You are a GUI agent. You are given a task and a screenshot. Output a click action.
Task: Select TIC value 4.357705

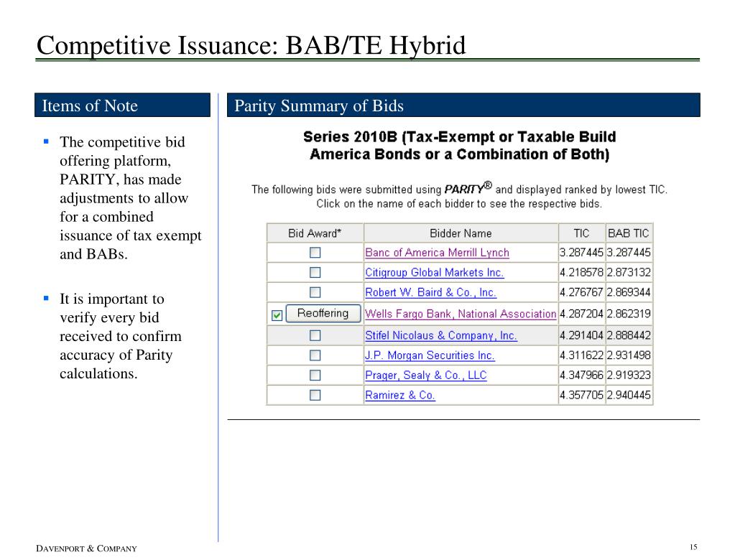[581, 395]
